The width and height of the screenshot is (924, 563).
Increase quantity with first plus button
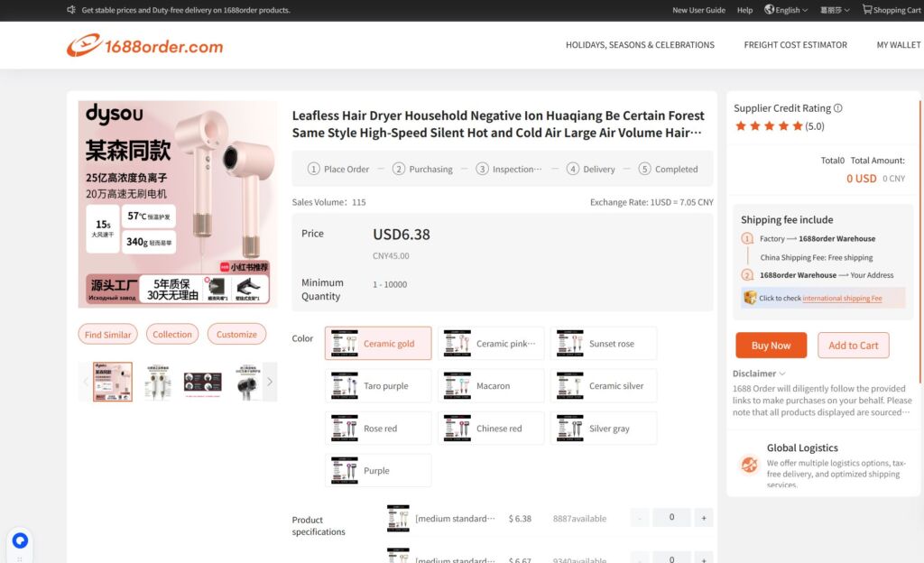pyautogui.click(x=704, y=518)
